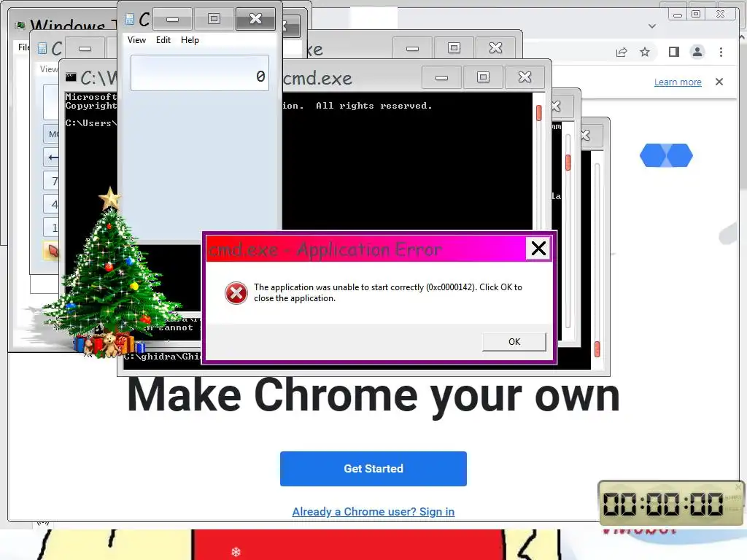Minimize the front calculator window
The height and width of the screenshot is (560, 747).
172,19
